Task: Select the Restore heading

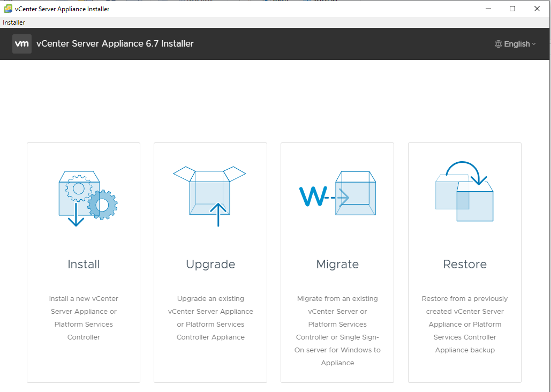Action: pyautogui.click(x=465, y=264)
